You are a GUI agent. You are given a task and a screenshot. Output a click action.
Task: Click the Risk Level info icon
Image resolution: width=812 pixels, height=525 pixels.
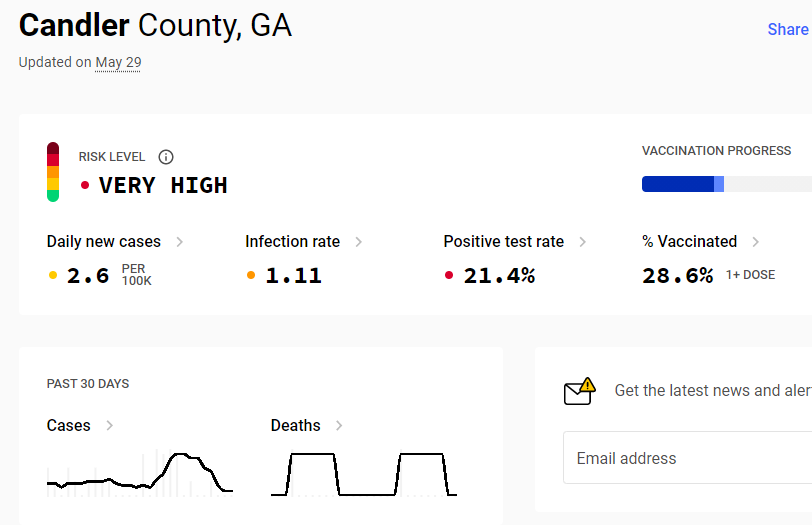166,157
